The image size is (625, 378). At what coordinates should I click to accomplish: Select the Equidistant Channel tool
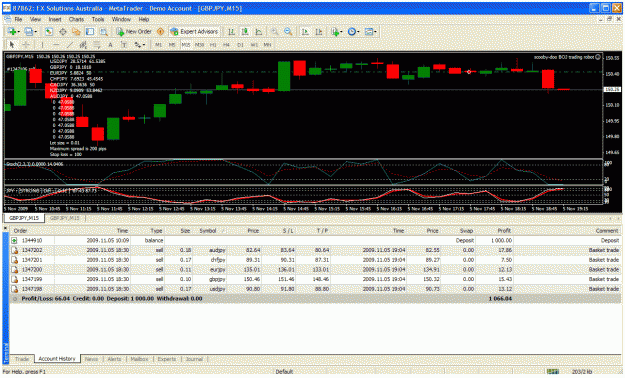point(83,45)
